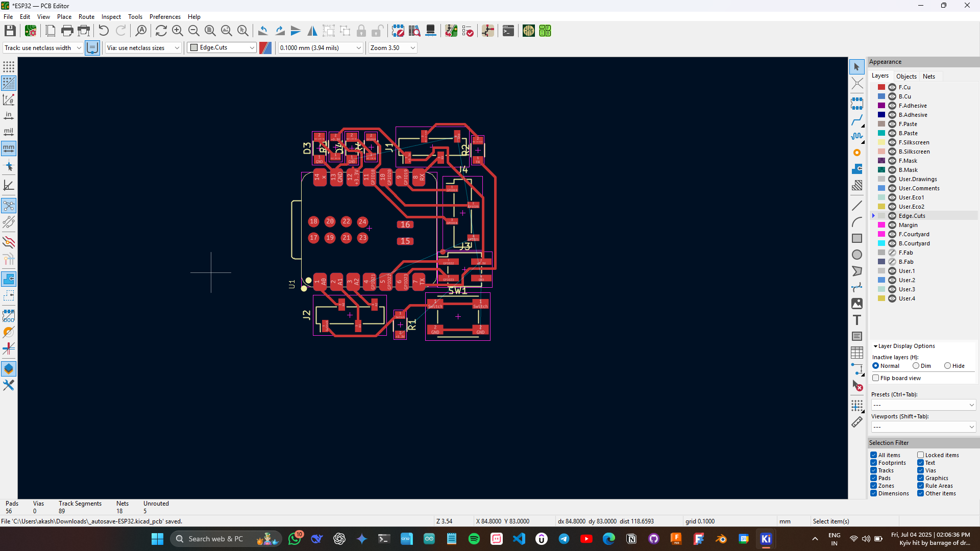The width and height of the screenshot is (980, 551).
Task: Refresh the view with the refresh icon
Action: point(161,31)
